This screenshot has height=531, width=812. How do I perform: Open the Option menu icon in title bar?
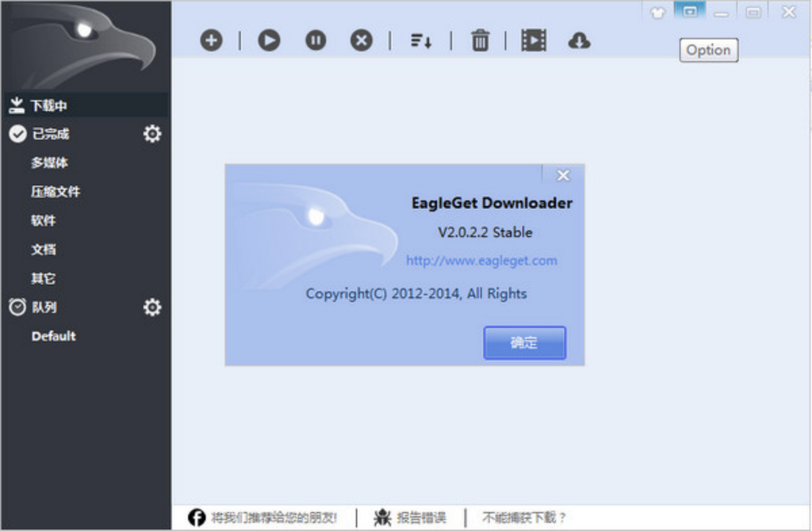[x=689, y=11]
